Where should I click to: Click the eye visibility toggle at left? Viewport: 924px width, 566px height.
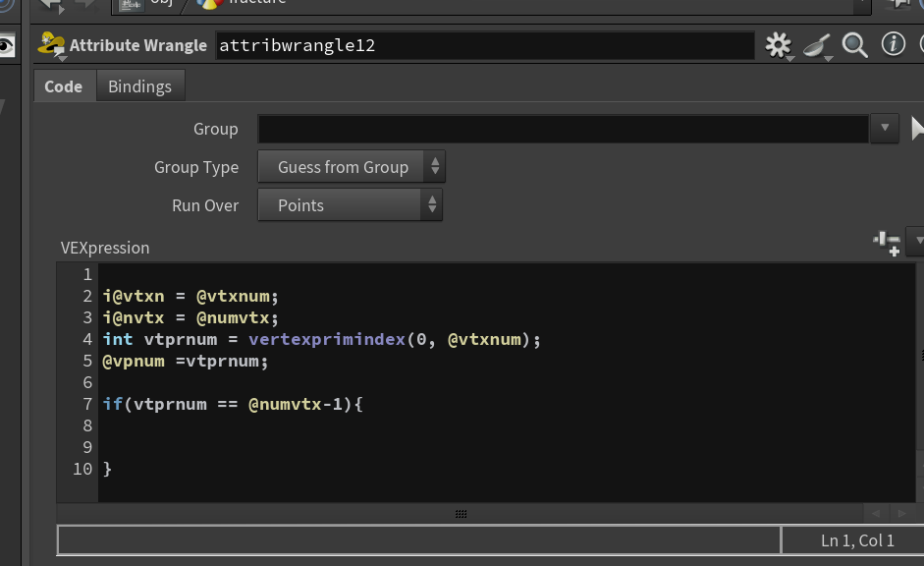coord(6,46)
